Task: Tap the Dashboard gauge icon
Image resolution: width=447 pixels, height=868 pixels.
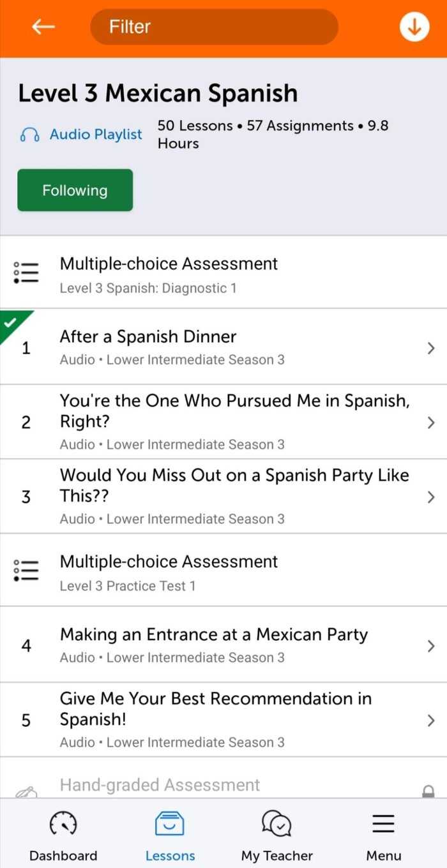Action: pos(63,825)
